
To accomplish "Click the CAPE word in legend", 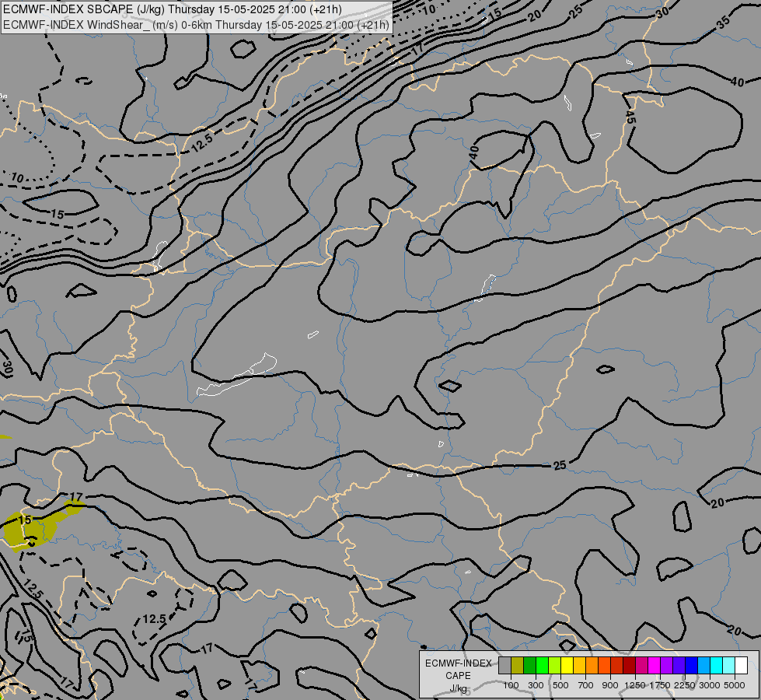I will pos(458,676).
